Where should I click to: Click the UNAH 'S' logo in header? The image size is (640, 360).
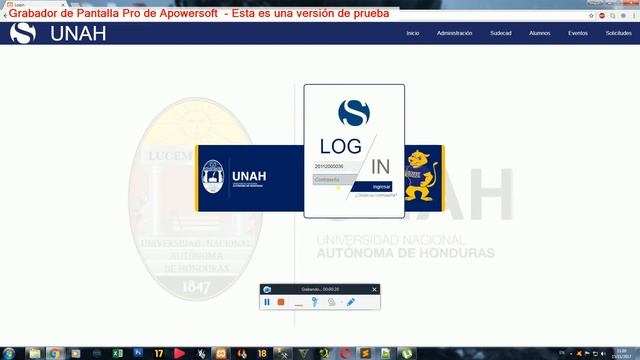(23, 33)
